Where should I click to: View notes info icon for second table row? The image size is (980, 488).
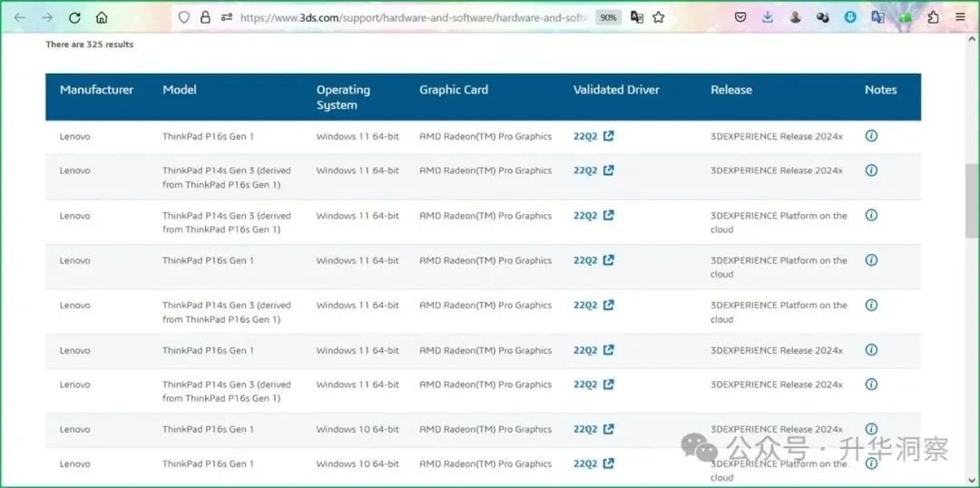871,171
